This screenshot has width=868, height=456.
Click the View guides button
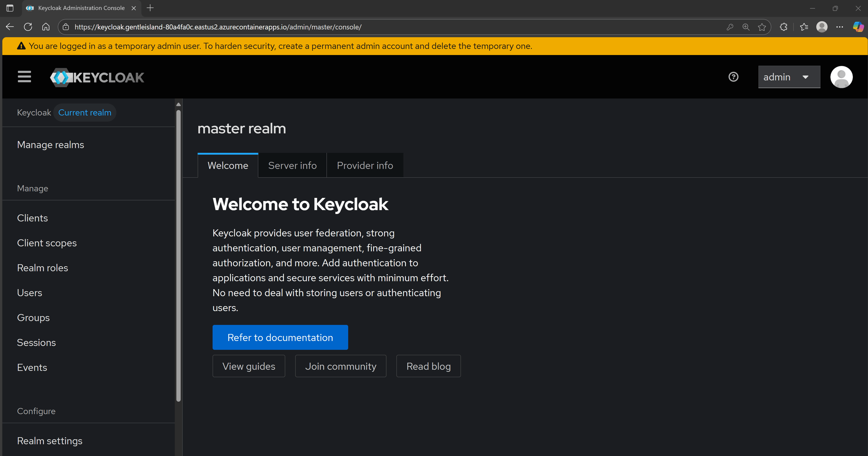click(248, 366)
